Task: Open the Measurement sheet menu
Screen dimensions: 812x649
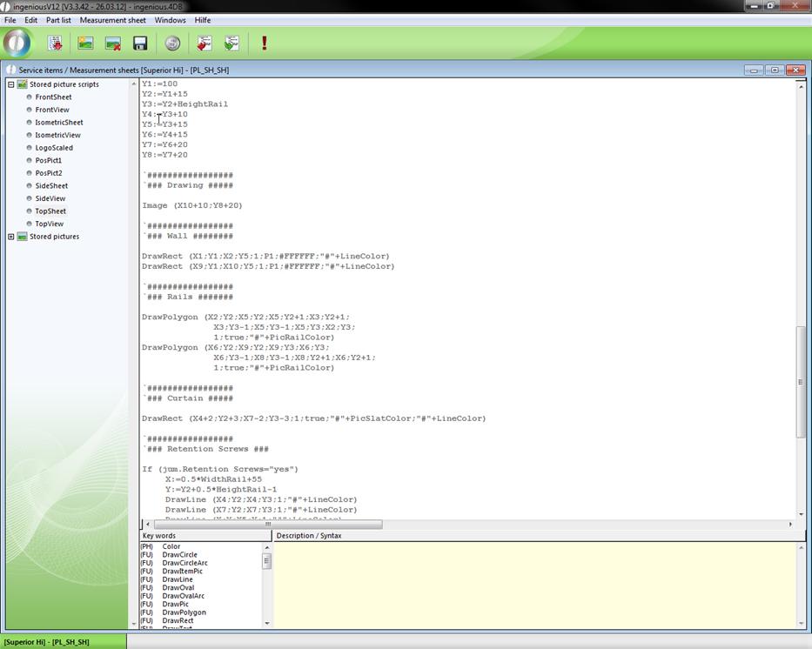Action: (x=113, y=20)
